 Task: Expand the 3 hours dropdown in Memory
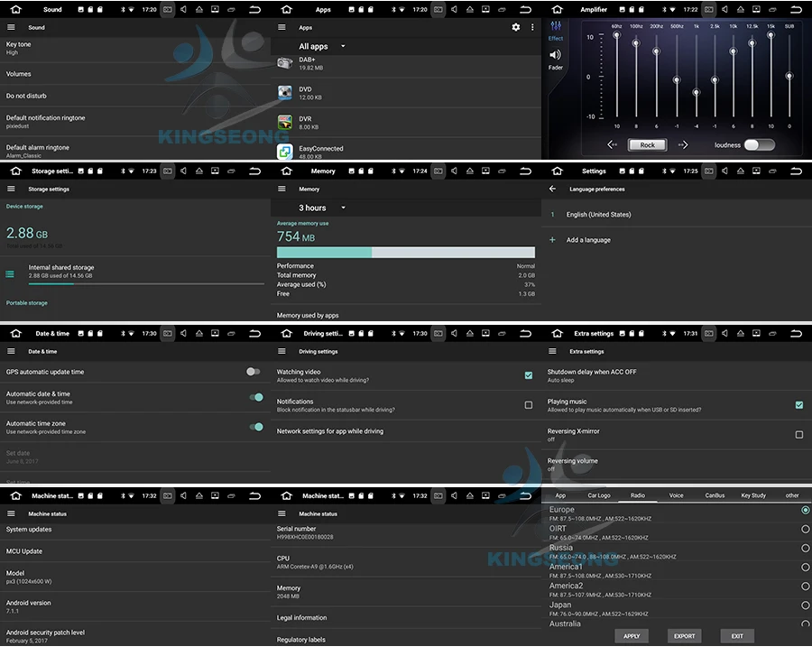tap(321, 208)
